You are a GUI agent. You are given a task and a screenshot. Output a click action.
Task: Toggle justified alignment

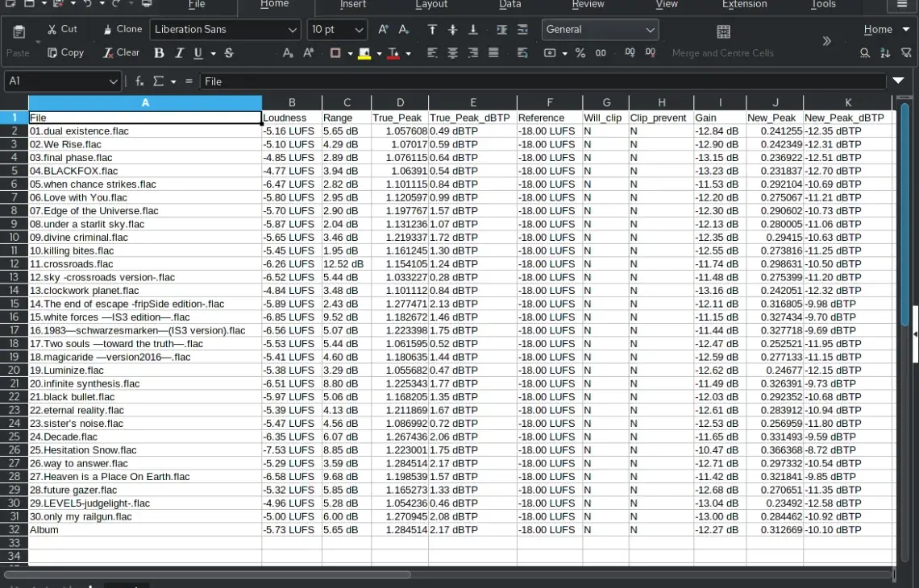[x=493, y=53]
